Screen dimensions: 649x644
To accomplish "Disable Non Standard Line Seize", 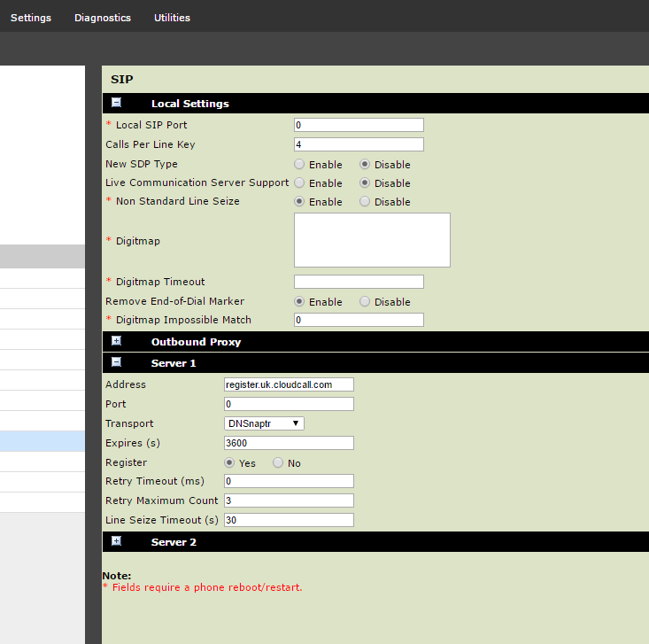I will [x=365, y=201].
